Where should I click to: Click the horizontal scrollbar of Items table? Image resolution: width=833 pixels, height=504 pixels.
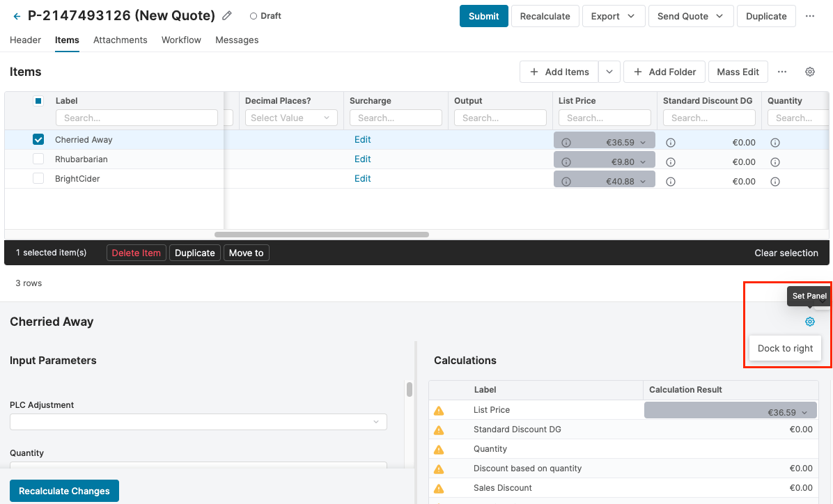[x=321, y=235]
